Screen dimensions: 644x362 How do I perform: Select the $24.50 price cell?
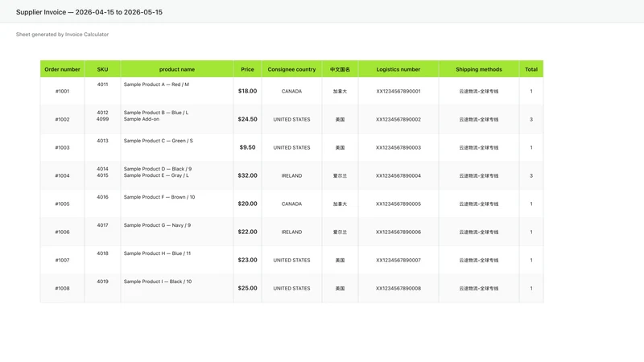[x=247, y=119]
